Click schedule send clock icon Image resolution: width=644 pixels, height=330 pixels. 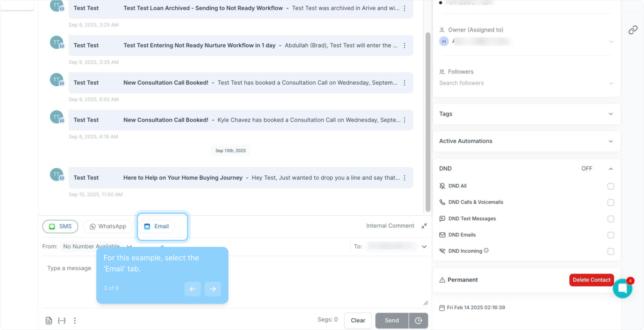pyautogui.click(x=418, y=320)
